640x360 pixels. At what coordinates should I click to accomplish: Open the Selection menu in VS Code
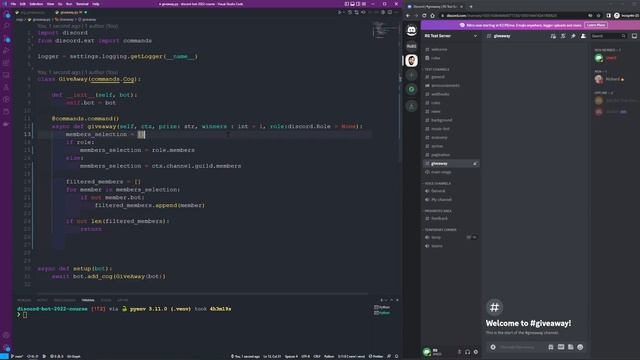click(x=36, y=4)
